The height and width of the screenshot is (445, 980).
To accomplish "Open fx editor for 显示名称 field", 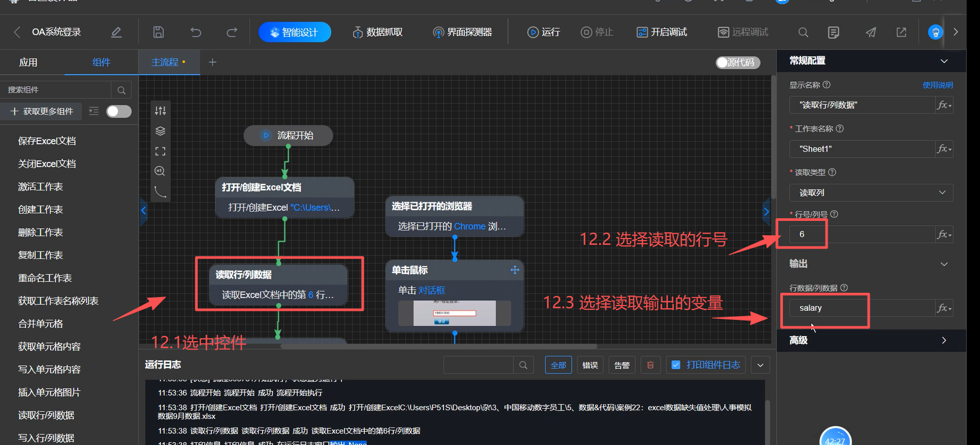I will click(944, 105).
